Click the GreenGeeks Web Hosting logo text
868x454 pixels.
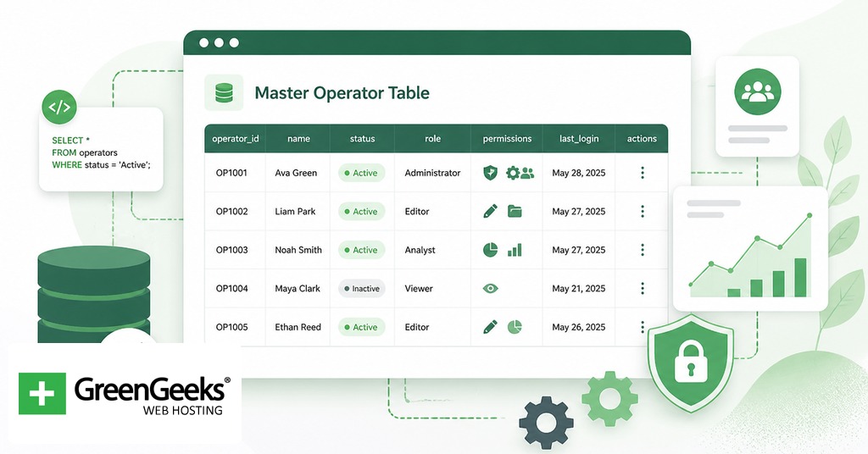click(153, 396)
